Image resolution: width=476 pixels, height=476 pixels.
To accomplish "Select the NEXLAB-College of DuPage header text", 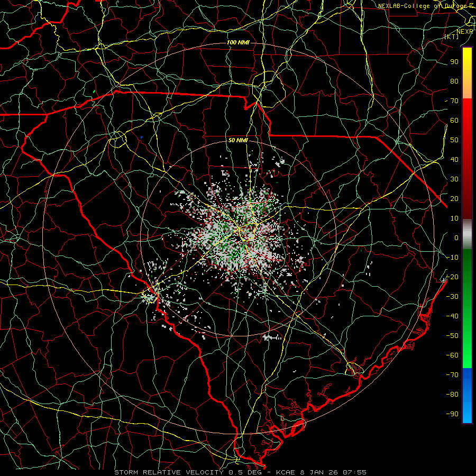I will pyautogui.click(x=427, y=6).
